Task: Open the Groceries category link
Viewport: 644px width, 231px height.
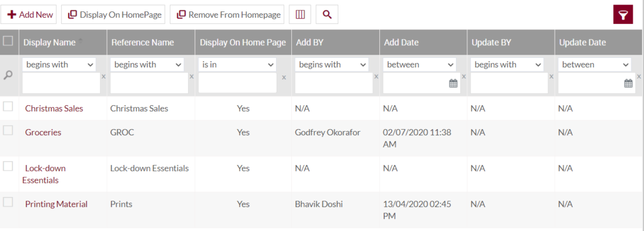Action: click(x=43, y=132)
